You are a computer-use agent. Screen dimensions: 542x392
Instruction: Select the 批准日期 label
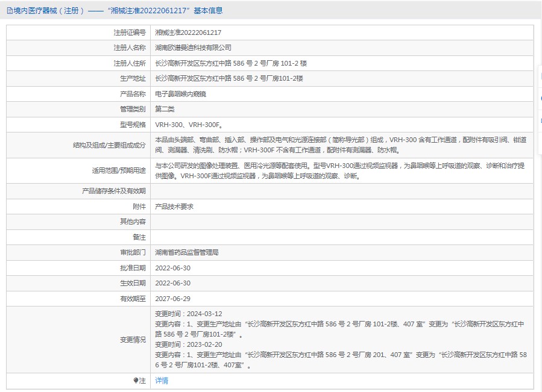133,268
